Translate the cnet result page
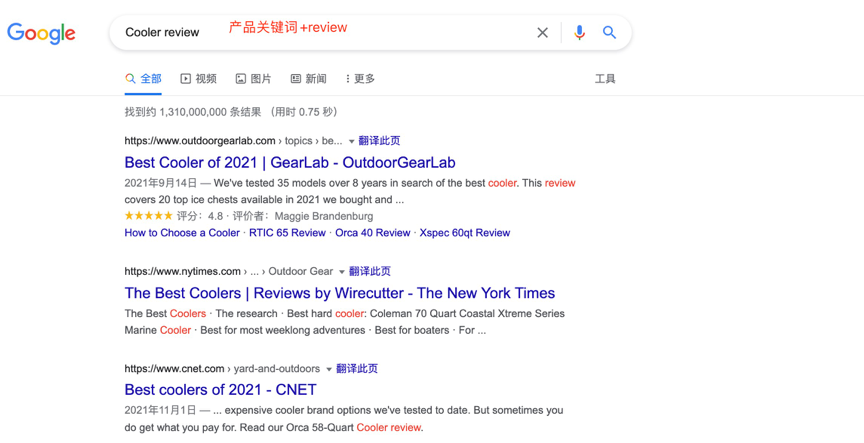Viewport: 864px width, 443px height. pos(357,369)
